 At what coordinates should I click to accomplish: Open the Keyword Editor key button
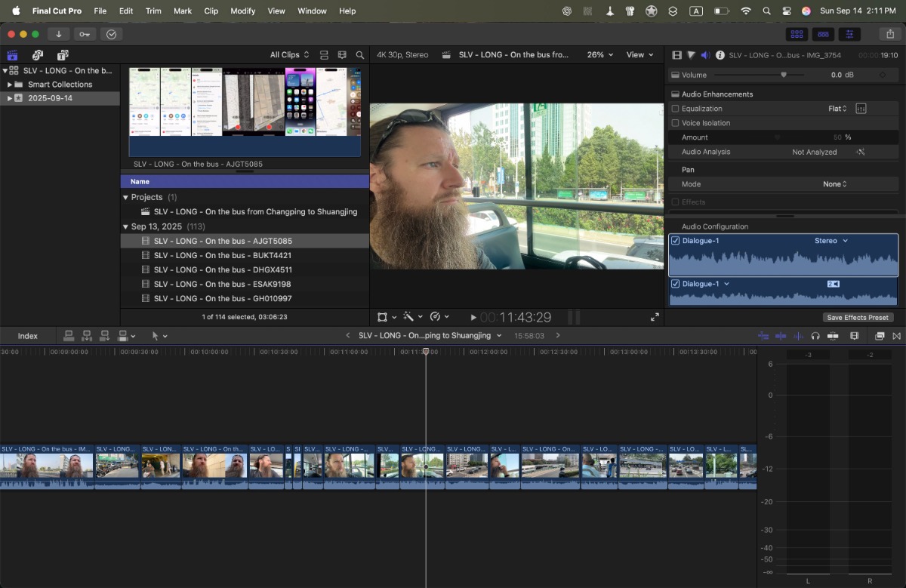[85, 34]
